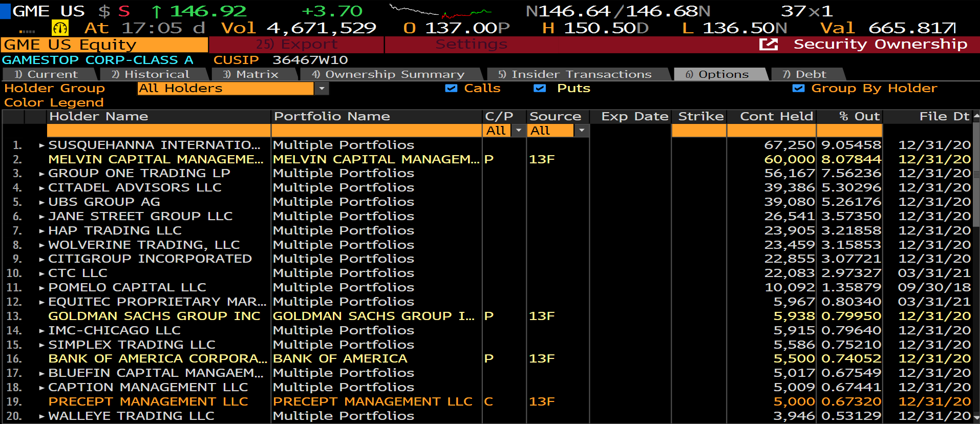Sort by Exp Date column header
This screenshot has width=980, height=424.
tap(630, 117)
